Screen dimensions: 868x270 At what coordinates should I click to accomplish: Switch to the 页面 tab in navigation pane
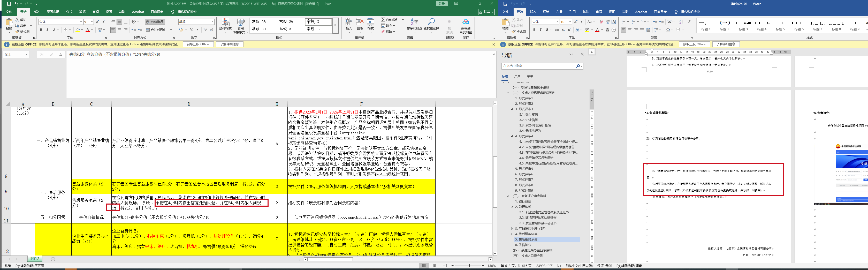517,76
